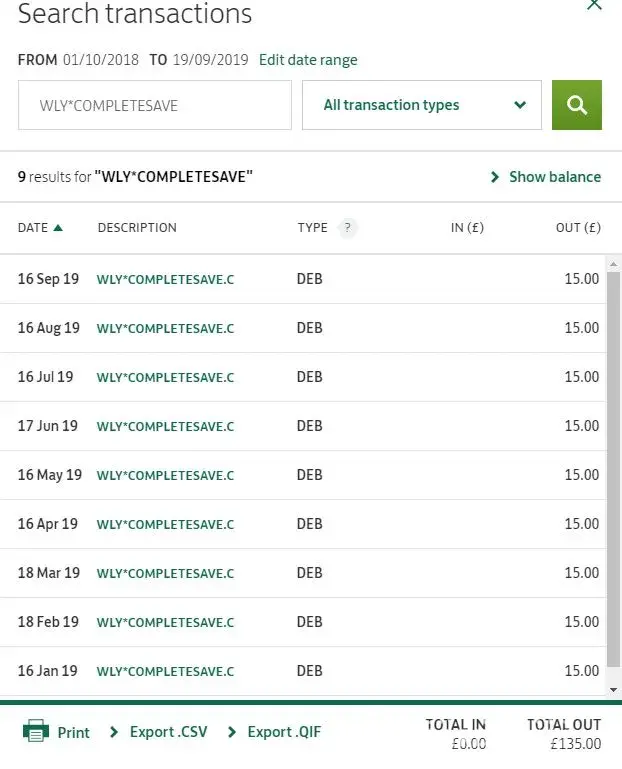622x769 pixels.
Task: Open the 17 Jun 19 transaction description
Action: (x=165, y=426)
